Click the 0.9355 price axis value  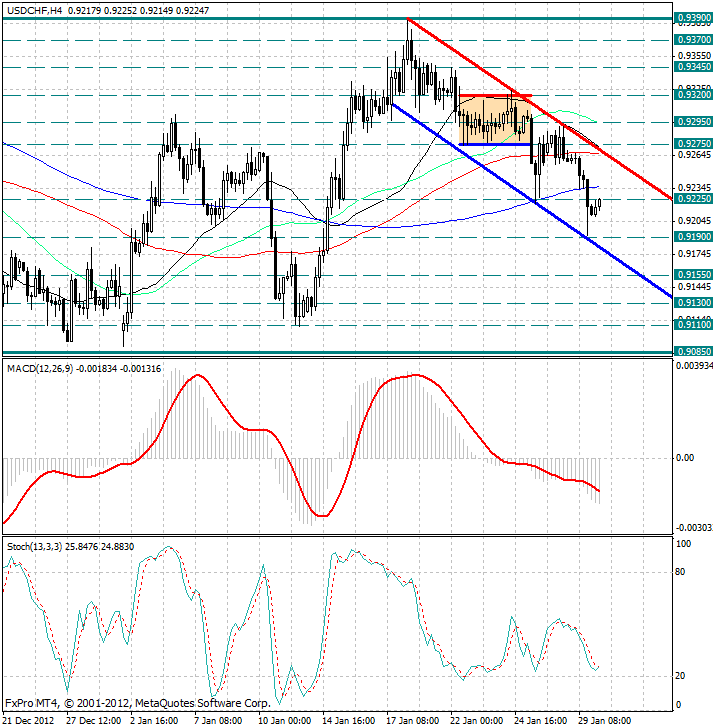pyautogui.click(x=694, y=56)
